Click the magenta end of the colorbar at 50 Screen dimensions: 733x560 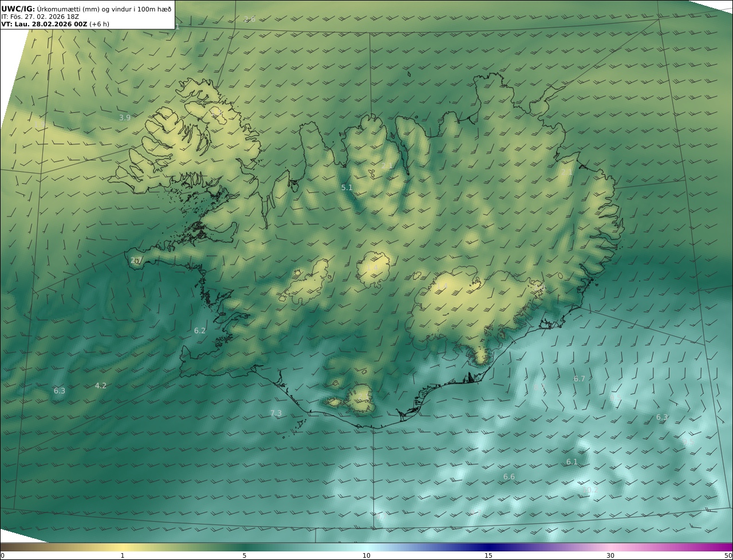point(729,547)
